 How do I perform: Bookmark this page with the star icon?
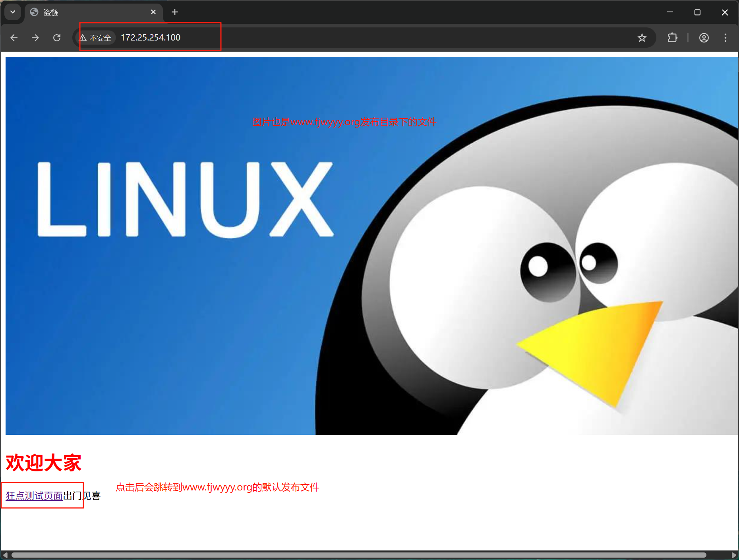(x=642, y=38)
